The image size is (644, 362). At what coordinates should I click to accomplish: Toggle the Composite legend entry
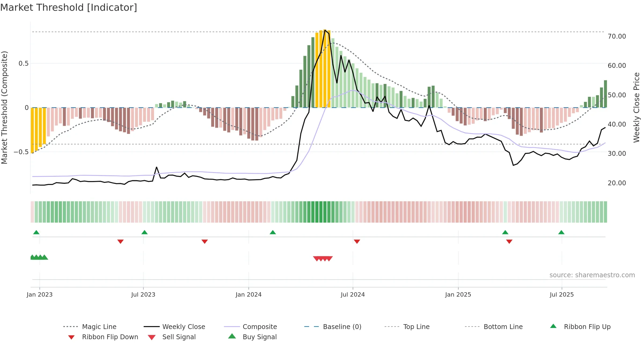251,327
